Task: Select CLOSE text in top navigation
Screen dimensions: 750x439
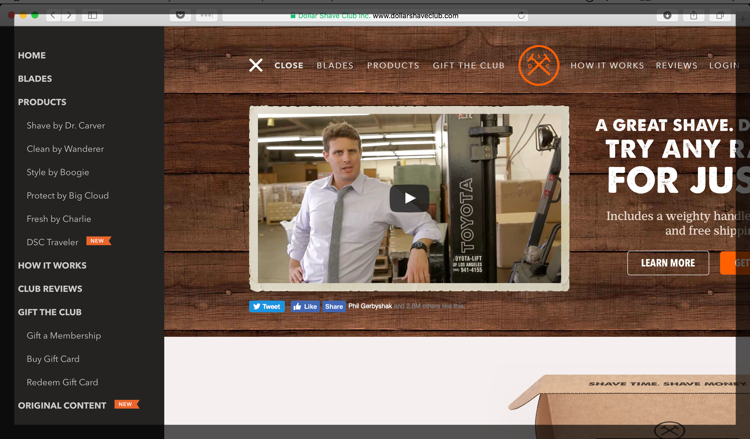Action: tap(289, 66)
